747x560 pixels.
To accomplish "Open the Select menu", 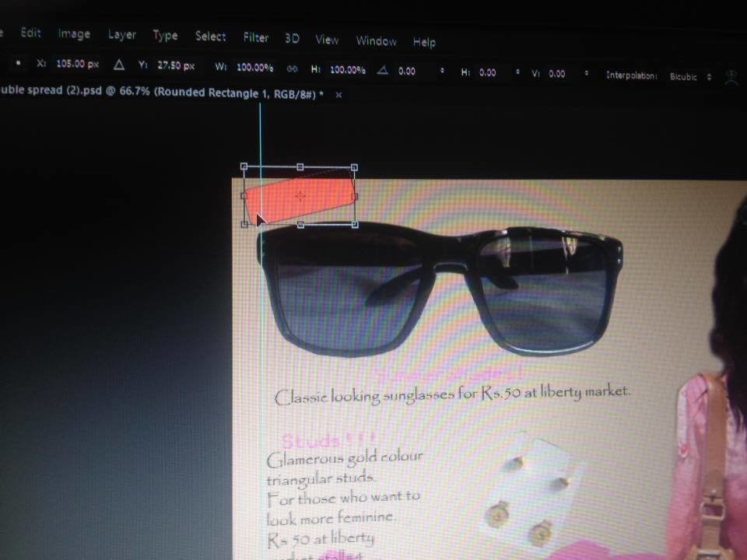I will pyautogui.click(x=211, y=37).
